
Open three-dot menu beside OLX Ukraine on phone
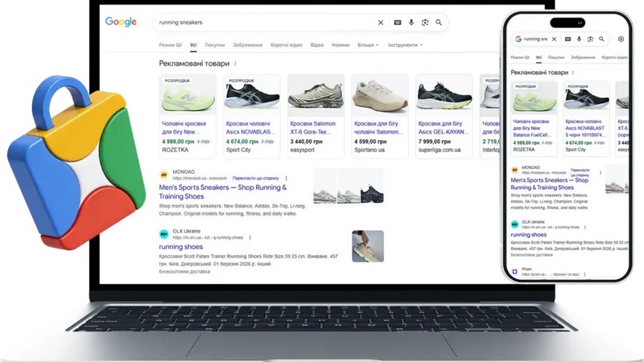pyautogui.click(x=585, y=227)
